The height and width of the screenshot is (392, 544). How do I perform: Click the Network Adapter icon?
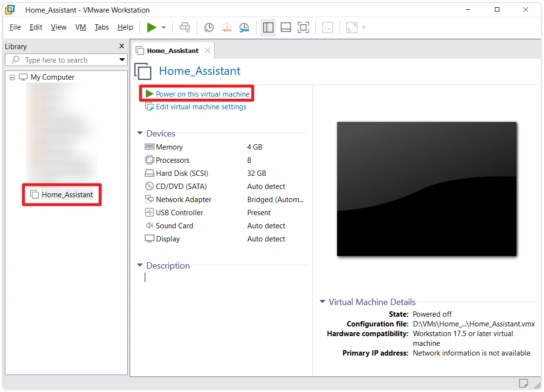click(x=149, y=199)
